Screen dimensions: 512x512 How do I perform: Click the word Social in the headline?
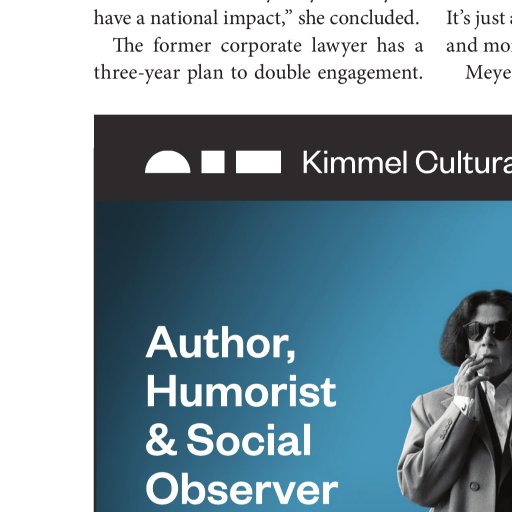249,439
